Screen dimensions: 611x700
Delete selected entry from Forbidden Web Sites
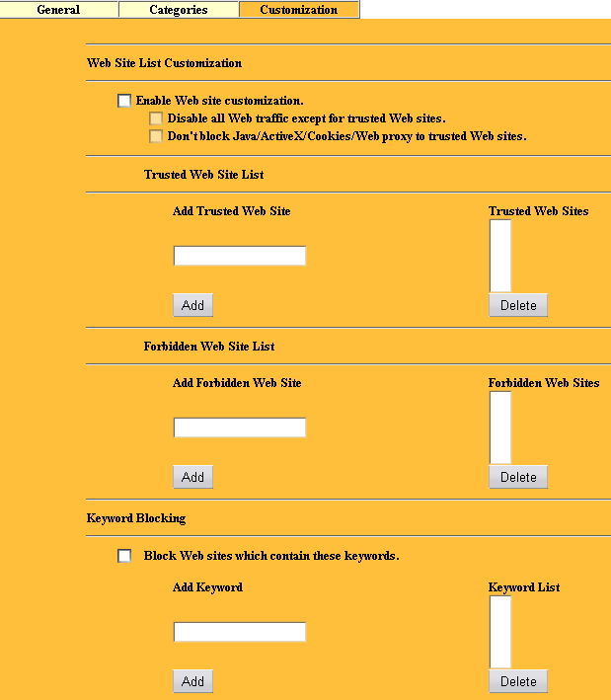click(x=518, y=477)
